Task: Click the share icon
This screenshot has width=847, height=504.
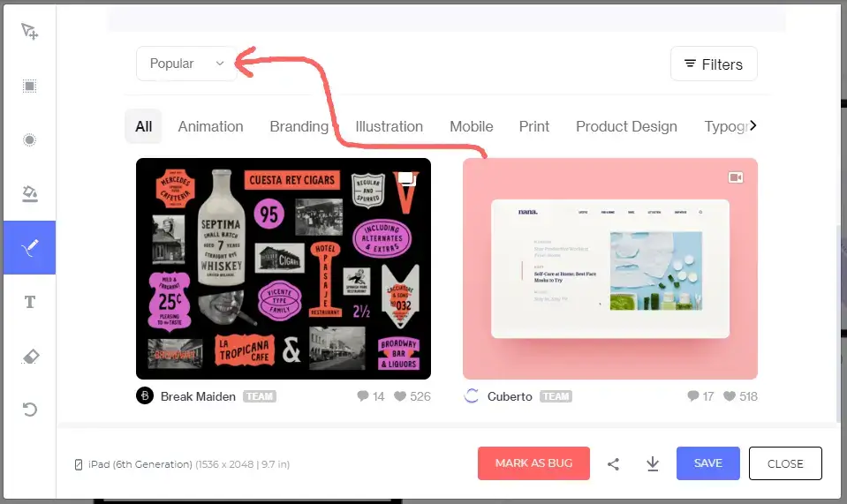Action: pos(614,463)
